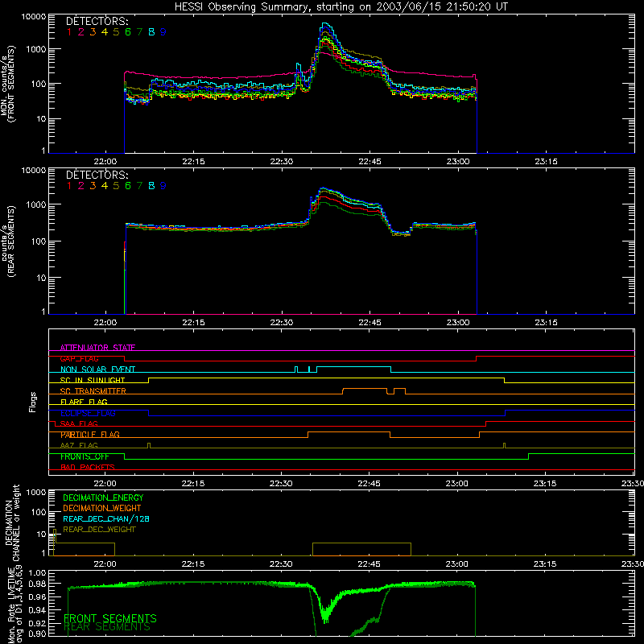Select detector 6 in rear segments legend
644x644 pixels.
tap(128, 186)
